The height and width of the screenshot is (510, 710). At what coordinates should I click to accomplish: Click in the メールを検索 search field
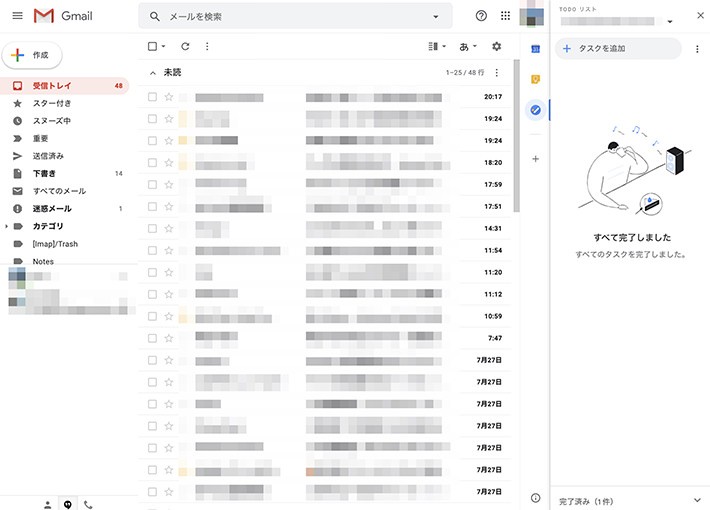click(x=295, y=16)
